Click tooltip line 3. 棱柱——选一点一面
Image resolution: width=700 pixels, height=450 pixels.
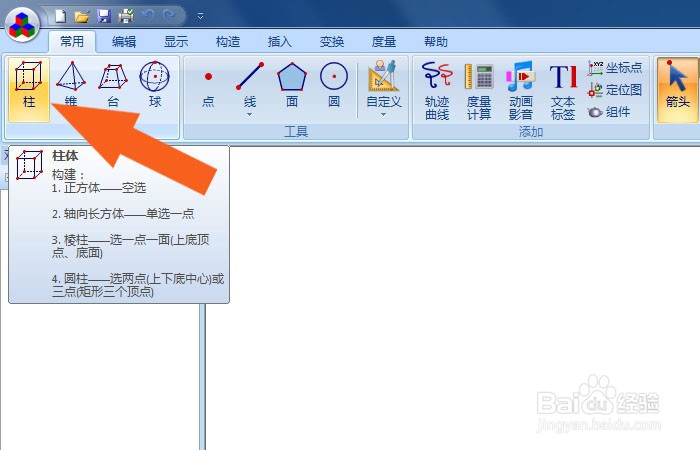coord(130,246)
